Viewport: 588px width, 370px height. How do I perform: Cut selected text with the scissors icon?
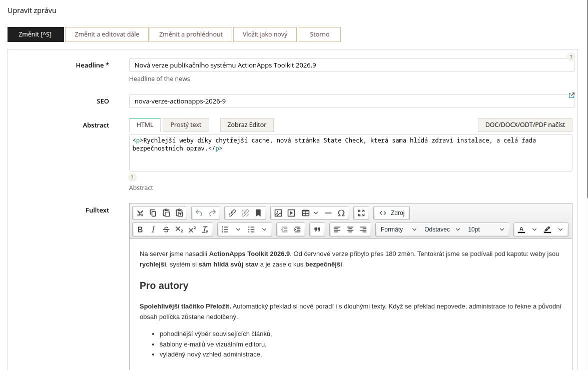coord(140,213)
